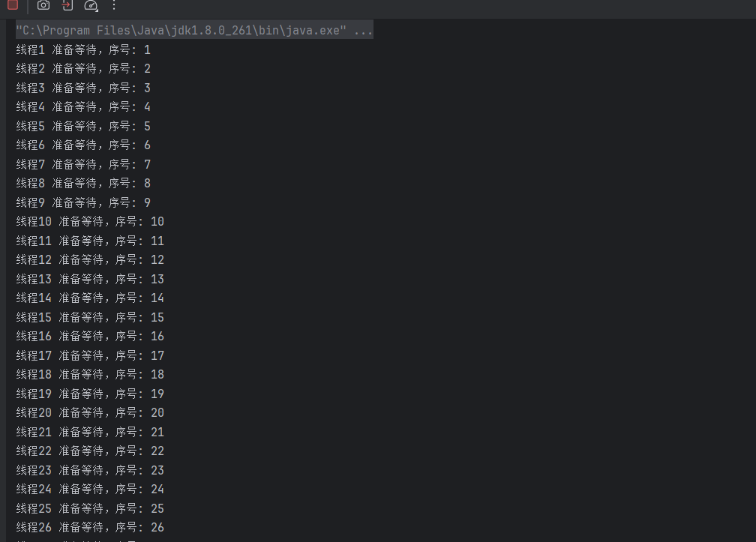Click console line '线程5 准备等待，序号: 5'

point(83,126)
